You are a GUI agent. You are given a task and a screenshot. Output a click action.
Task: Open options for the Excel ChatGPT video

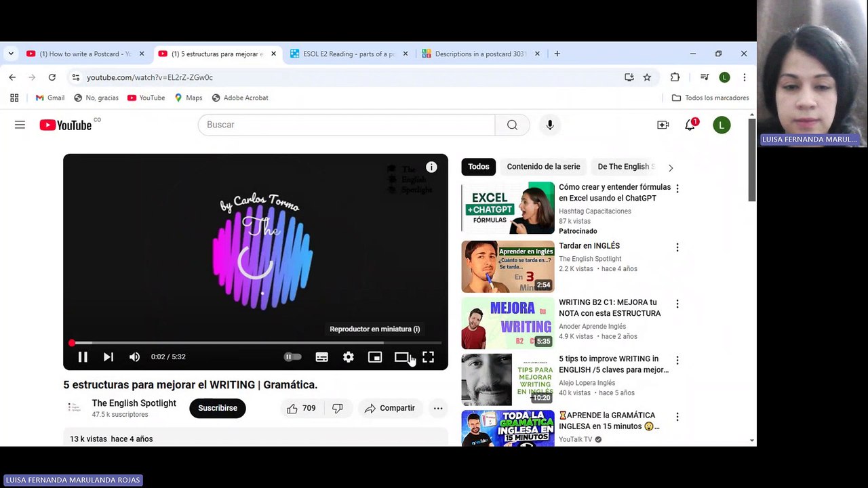[x=677, y=188]
